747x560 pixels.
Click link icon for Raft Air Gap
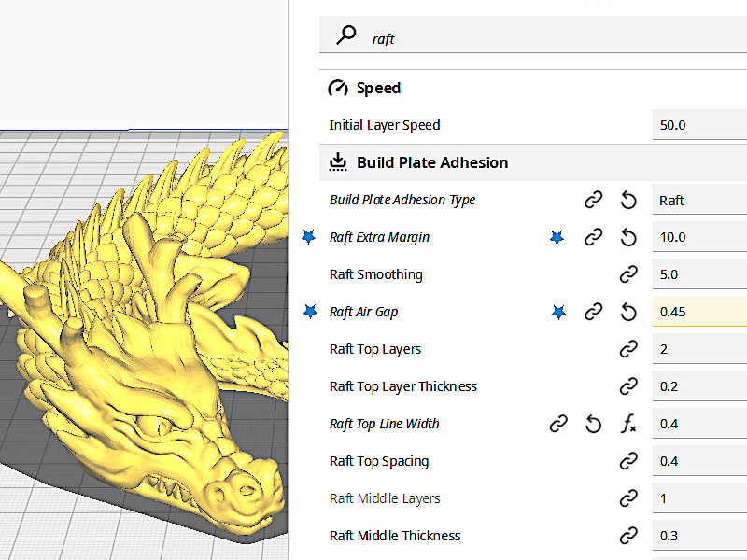[594, 312]
